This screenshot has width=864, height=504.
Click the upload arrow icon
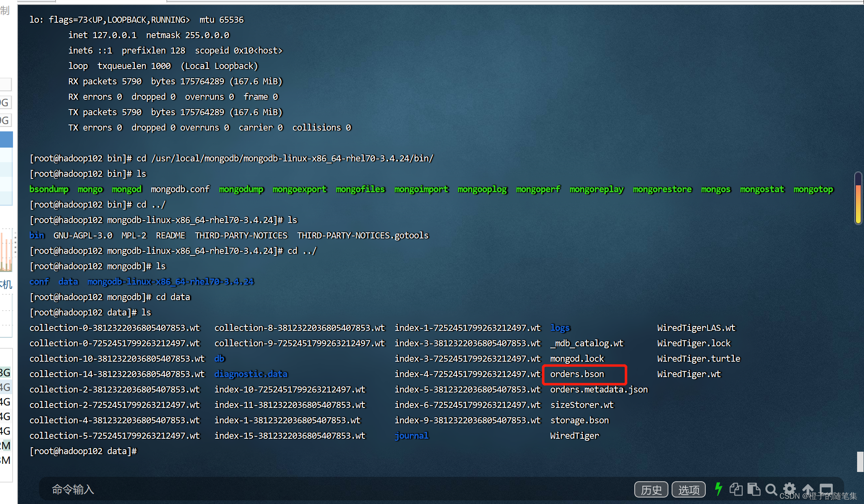(x=808, y=489)
